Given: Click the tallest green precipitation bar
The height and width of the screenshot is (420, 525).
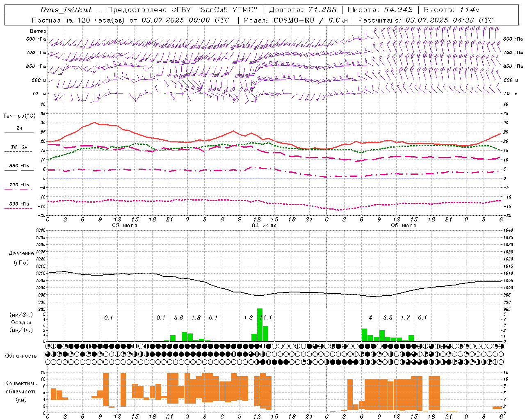Looking at the screenshot, I should [260, 325].
